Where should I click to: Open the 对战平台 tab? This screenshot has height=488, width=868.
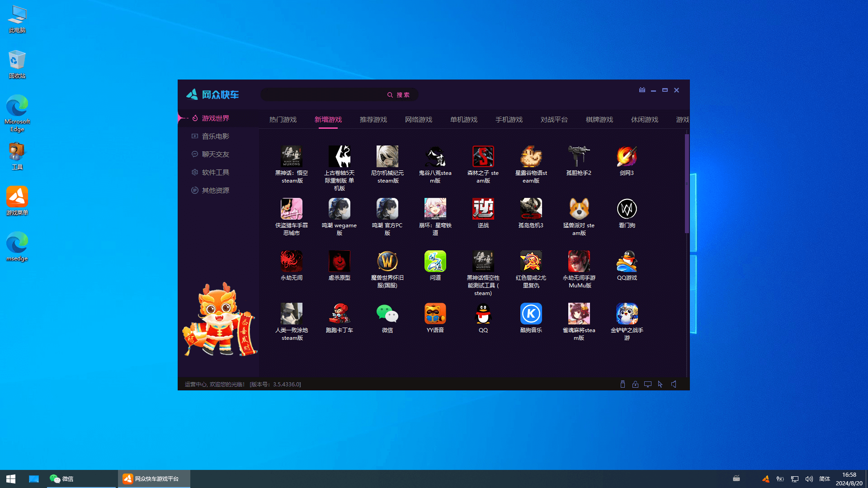554,120
